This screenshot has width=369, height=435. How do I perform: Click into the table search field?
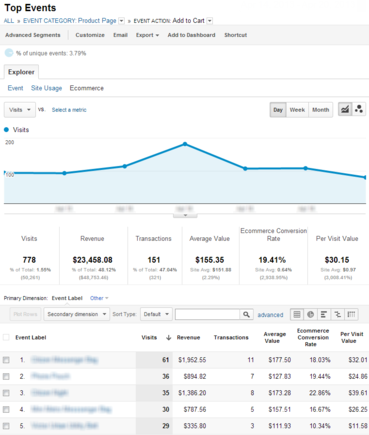click(207, 314)
